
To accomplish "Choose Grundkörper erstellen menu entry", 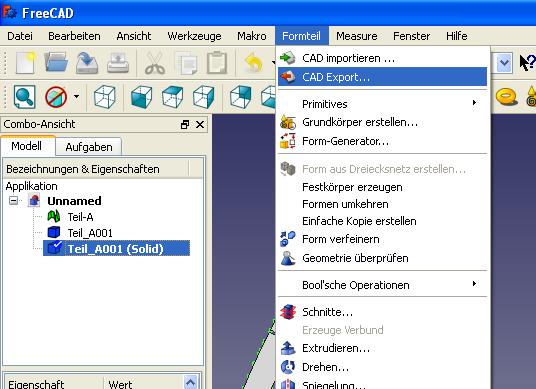I will point(383,122).
